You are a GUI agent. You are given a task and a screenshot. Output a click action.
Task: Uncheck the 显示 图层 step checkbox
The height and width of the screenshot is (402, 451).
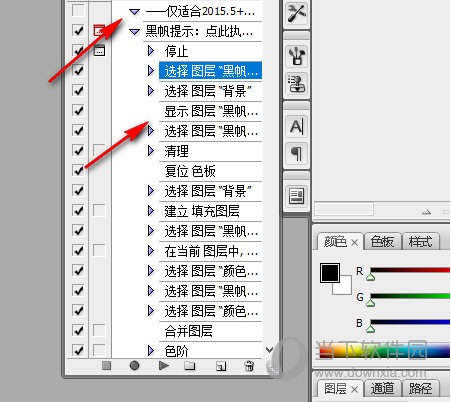pyautogui.click(x=78, y=110)
